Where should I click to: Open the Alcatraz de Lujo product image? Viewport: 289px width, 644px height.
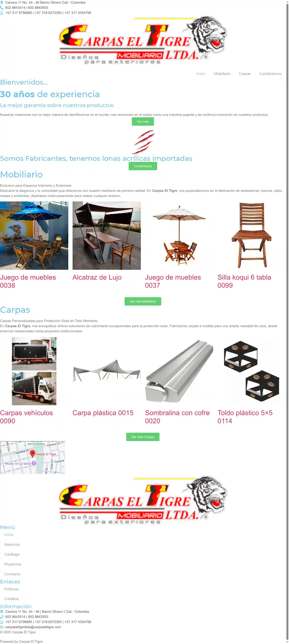[x=106, y=236]
